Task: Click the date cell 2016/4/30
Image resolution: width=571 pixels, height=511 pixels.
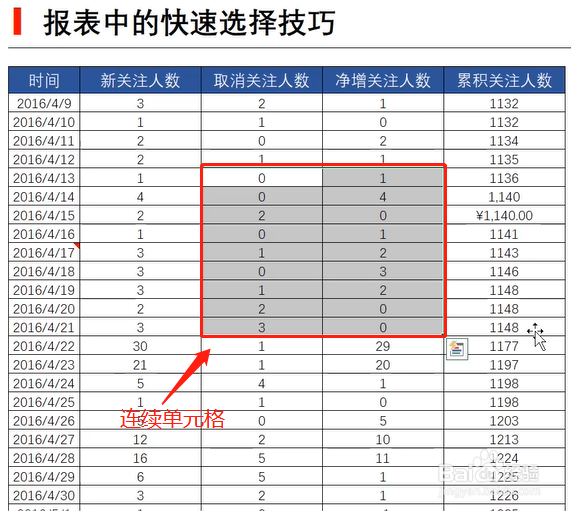Action: pos(44,495)
